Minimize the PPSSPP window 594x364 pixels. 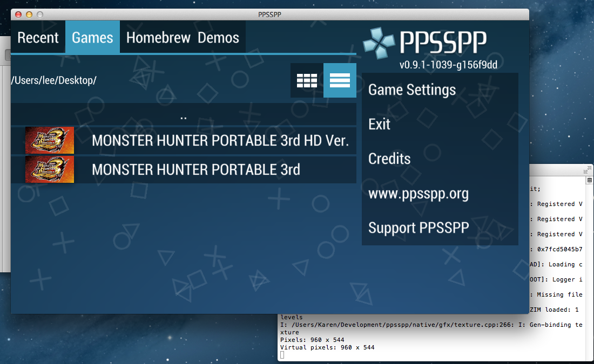tap(29, 15)
